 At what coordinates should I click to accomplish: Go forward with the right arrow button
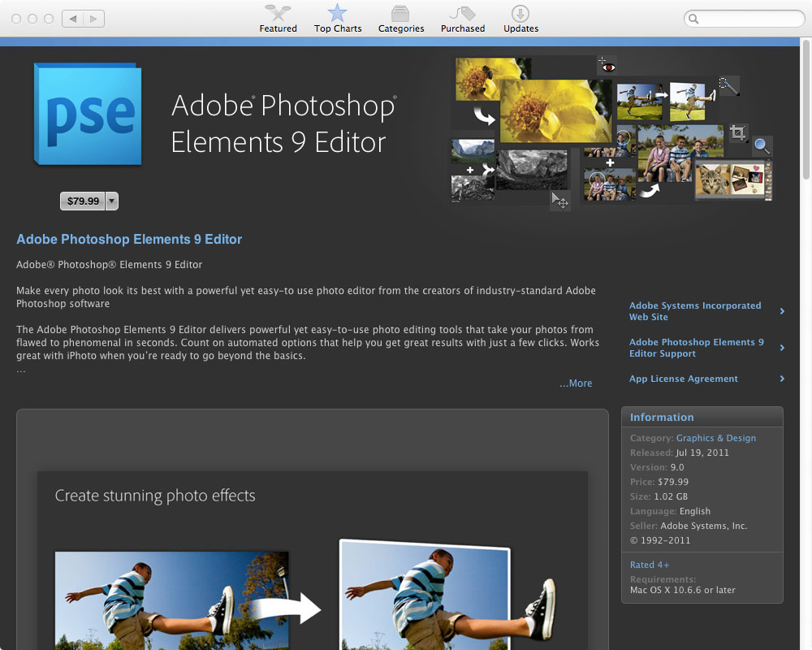click(93, 19)
